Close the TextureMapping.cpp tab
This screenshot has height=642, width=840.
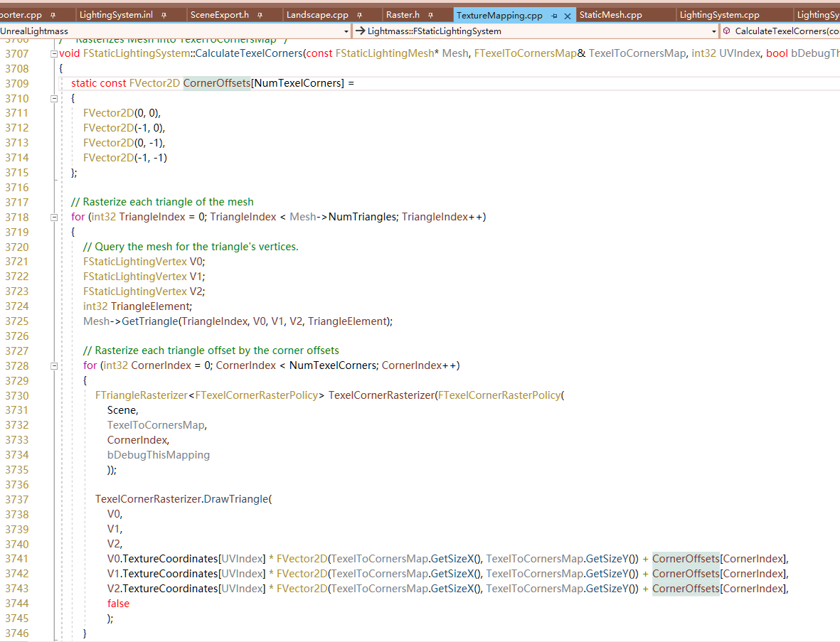tap(568, 16)
